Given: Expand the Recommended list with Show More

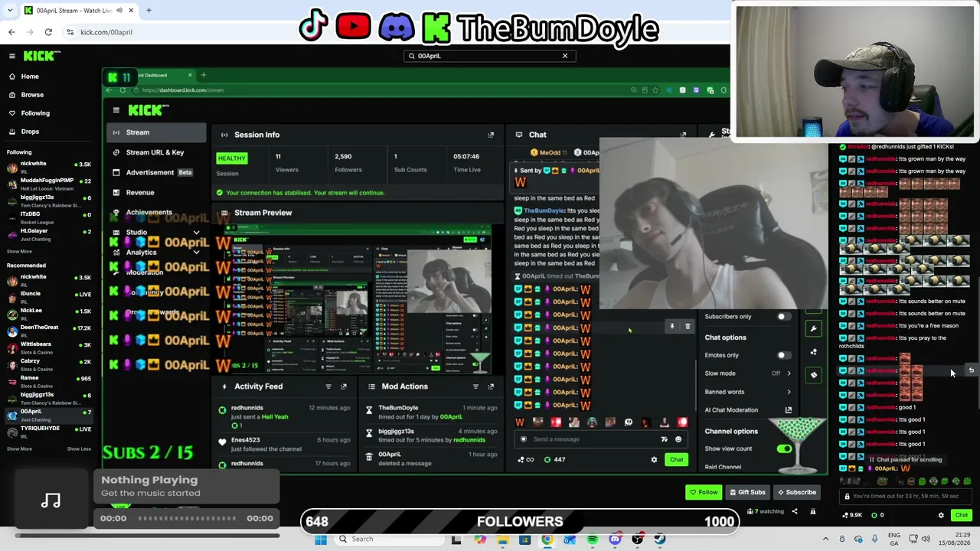Looking at the screenshot, I should pos(19,449).
